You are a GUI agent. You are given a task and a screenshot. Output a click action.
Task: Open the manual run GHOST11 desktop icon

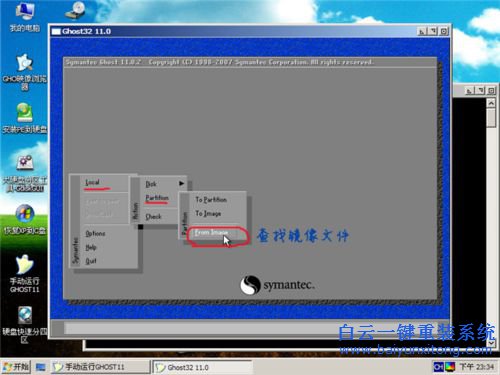click(x=24, y=274)
